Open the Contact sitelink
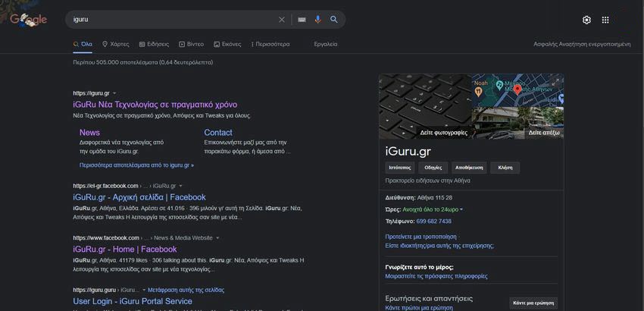The image size is (644, 311). 218,133
